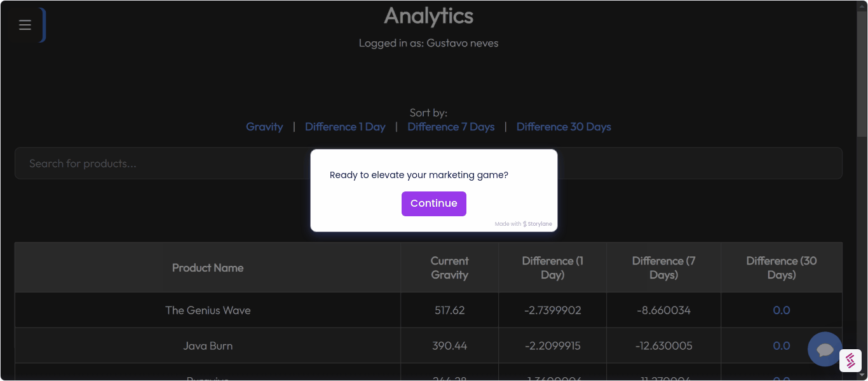Viewport: 868px width, 381px height.
Task: Sort by Gravity
Action: (264, 127)
